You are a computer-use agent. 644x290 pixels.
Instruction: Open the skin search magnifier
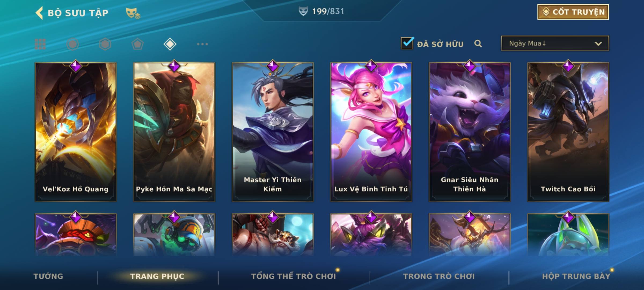[x=478, y=44]
